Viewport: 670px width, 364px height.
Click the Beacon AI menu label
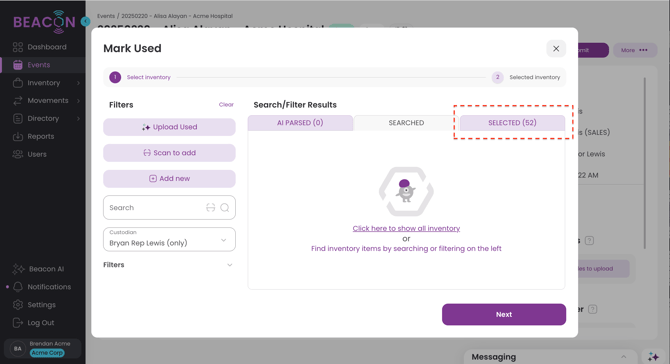[x=47, y=269]
